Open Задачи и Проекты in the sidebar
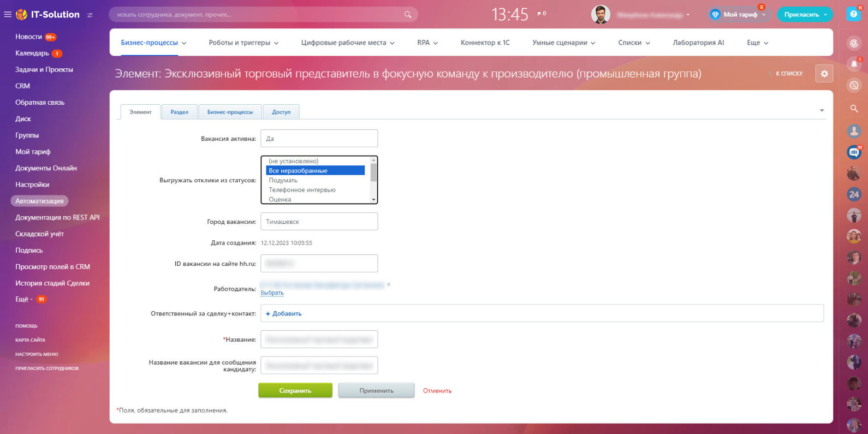This screenshot has width=868, height=434. click(44, 69)
